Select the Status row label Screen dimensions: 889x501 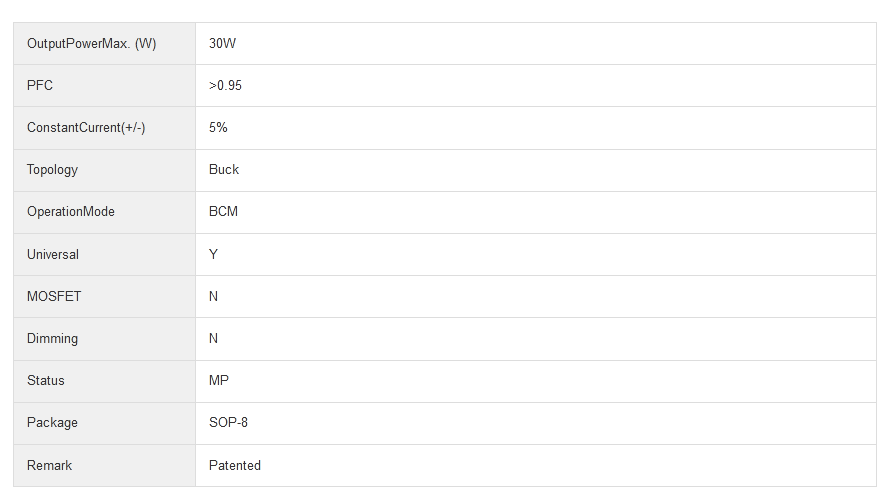(x=46, y=381)
